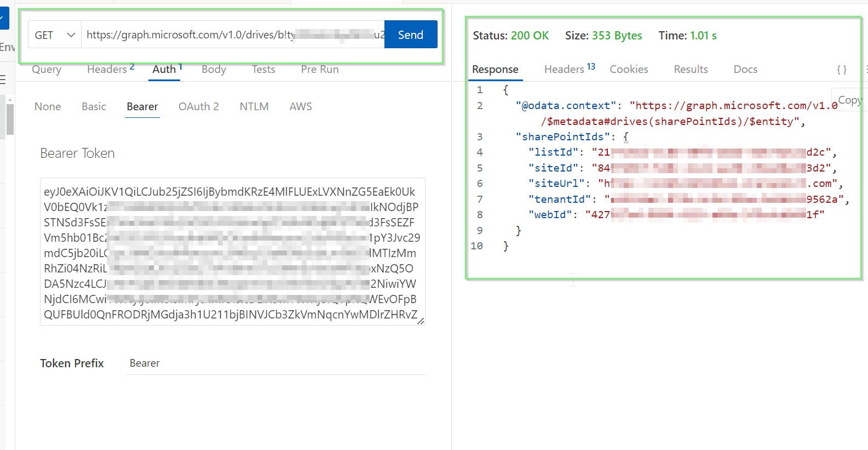The height and width of the screenshot is (450, 868).
Task: Click the Token Prefix label
Action: (x=72, y=363)
